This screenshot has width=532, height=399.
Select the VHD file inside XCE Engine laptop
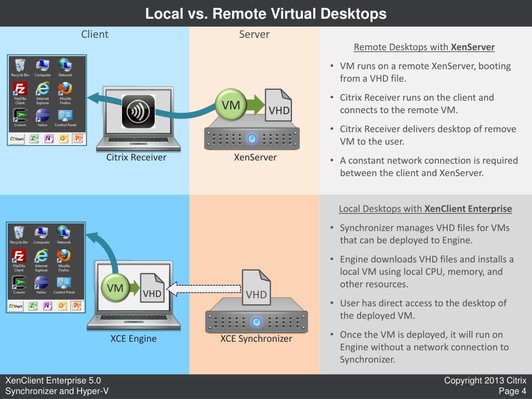coord(152,288)
